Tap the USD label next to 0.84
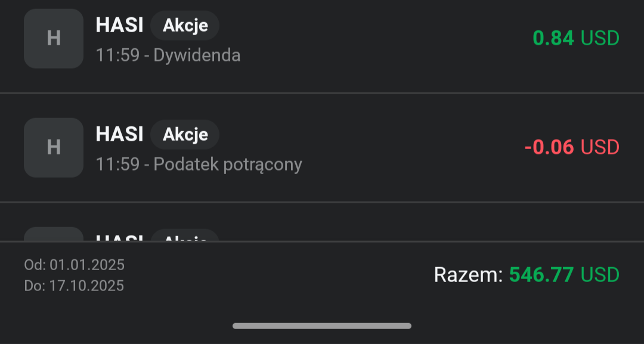Viewport: 644px width, 344px height. tap(600, 38)
